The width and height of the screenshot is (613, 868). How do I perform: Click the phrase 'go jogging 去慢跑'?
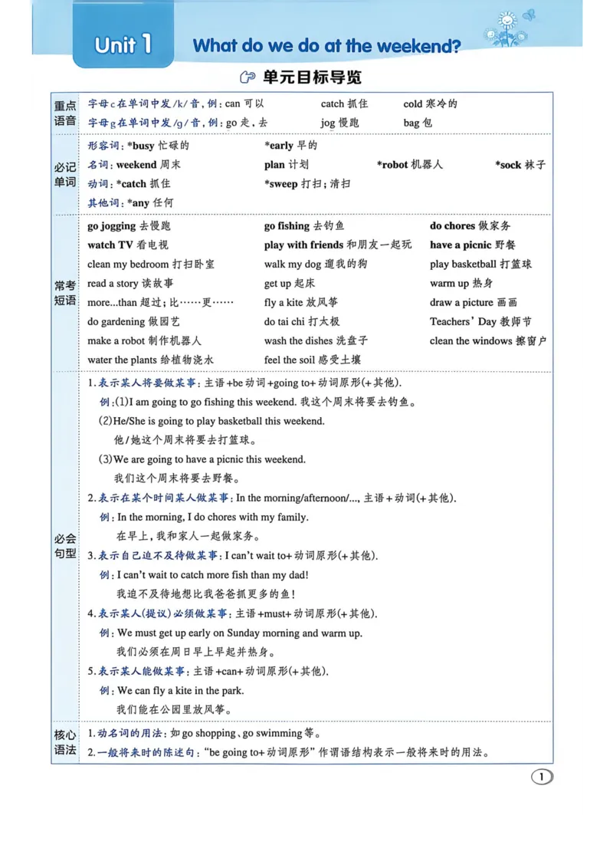tap(129, 226)
